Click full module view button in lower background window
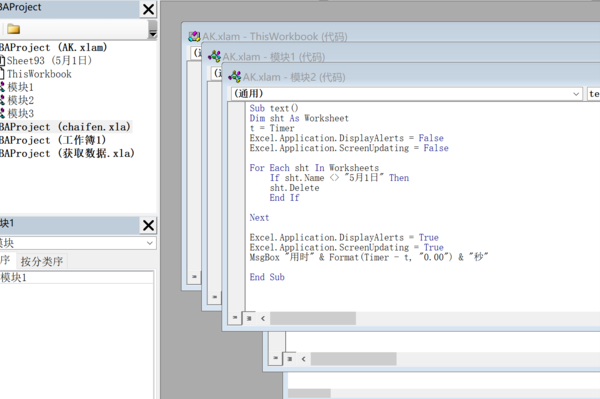This screenshot has width=600, height=399. pos(290,359)
